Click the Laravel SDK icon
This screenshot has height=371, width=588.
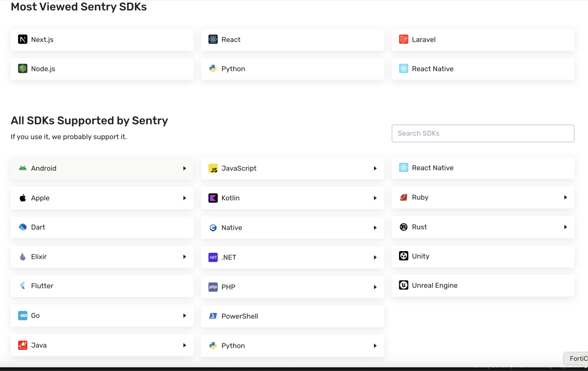pyautogui.click(x=403, y=39)
